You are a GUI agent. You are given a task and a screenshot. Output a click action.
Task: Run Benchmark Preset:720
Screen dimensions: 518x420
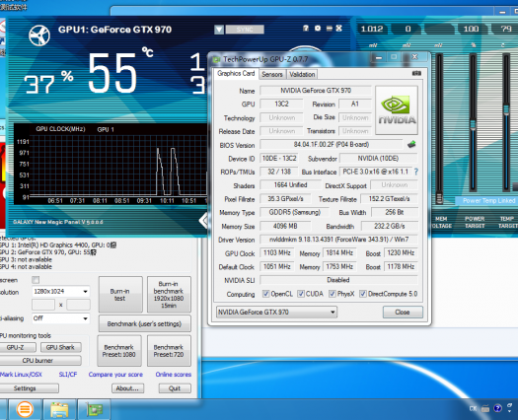pos(169,351)
